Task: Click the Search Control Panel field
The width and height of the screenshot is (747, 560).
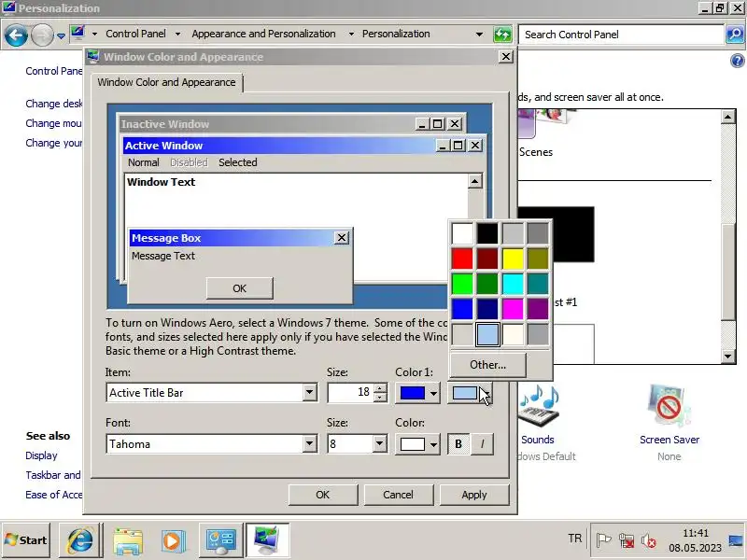Action: click(x=621, y=35)
